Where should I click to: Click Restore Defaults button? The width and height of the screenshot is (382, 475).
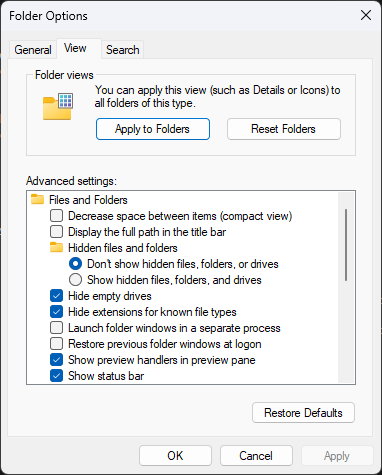[303, 413]
